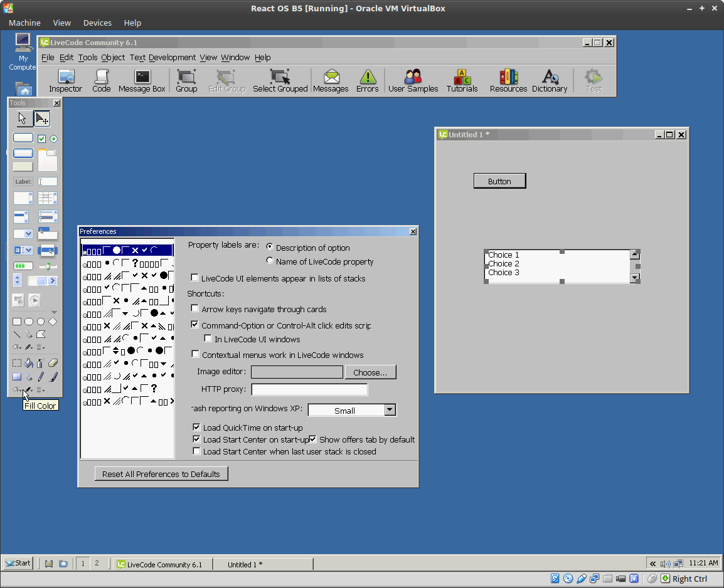Open the Object menu

click(x=113, y=58)
